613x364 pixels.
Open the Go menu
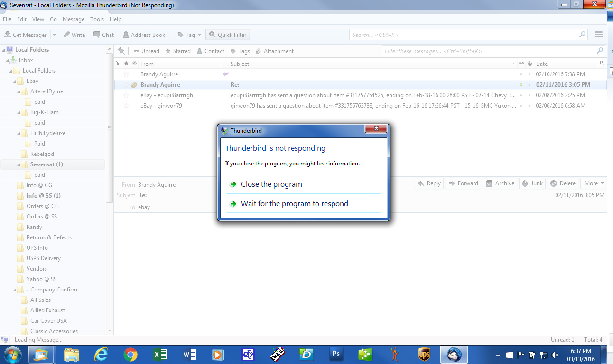54,19
